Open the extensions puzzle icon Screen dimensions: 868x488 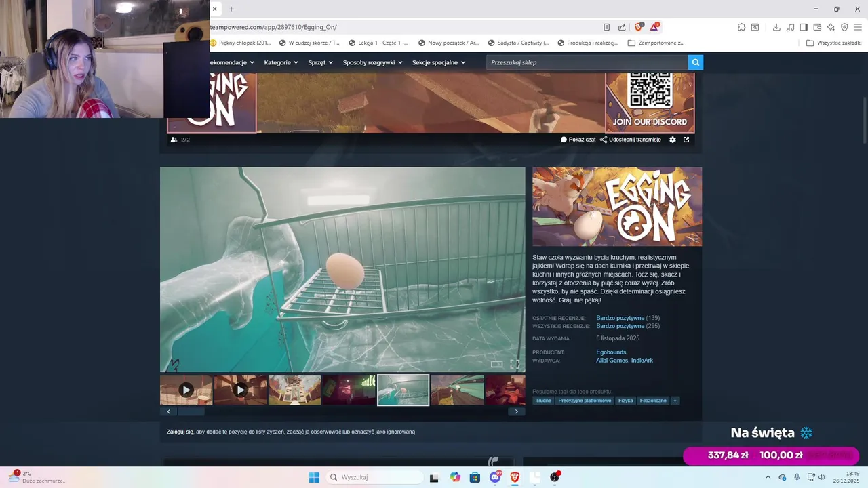pos(741,27)
